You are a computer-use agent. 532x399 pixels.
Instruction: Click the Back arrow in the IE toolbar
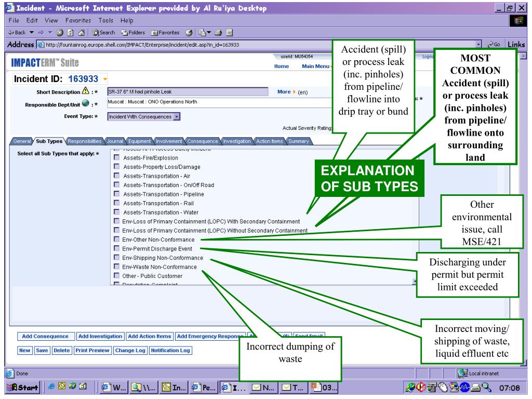pyautogui.click(x=17, y=33)
